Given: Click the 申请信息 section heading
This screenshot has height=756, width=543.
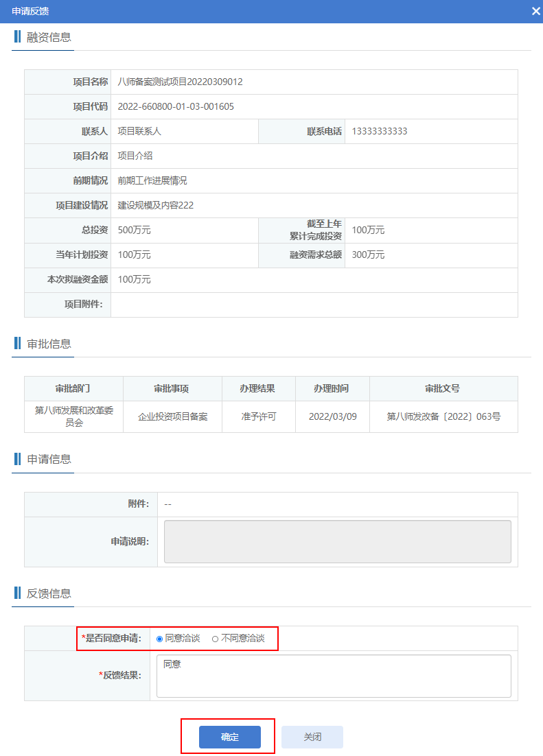Looking at the screenshot, I should click(49, 460).
